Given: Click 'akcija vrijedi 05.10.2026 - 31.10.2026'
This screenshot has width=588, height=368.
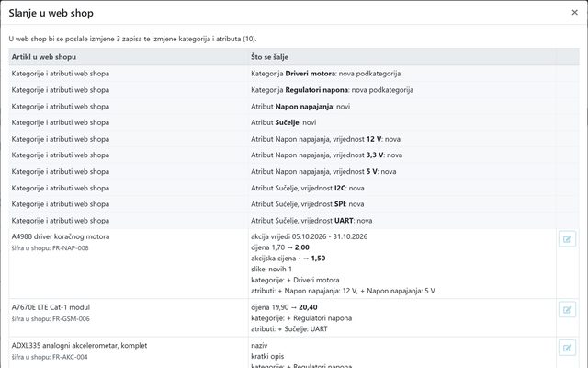Looking at the screenshot, I should coord(309,236).
